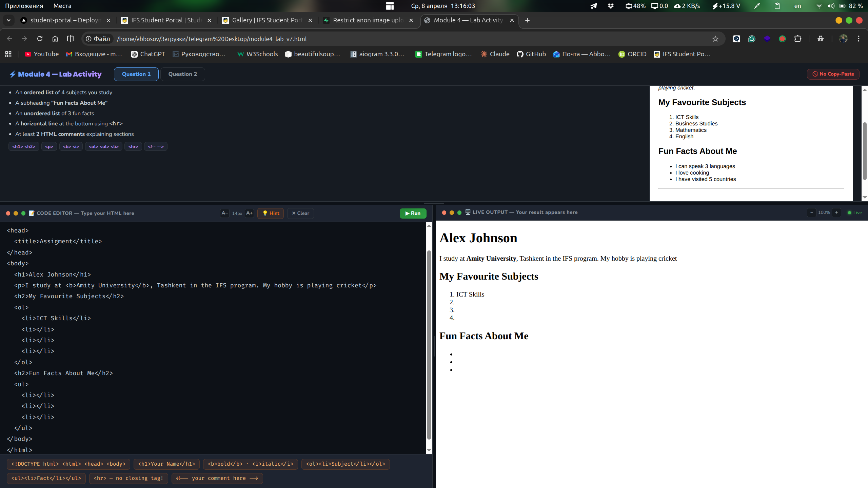
Task: Click the No Copy-Paste indicator
Action: [833, 74]
